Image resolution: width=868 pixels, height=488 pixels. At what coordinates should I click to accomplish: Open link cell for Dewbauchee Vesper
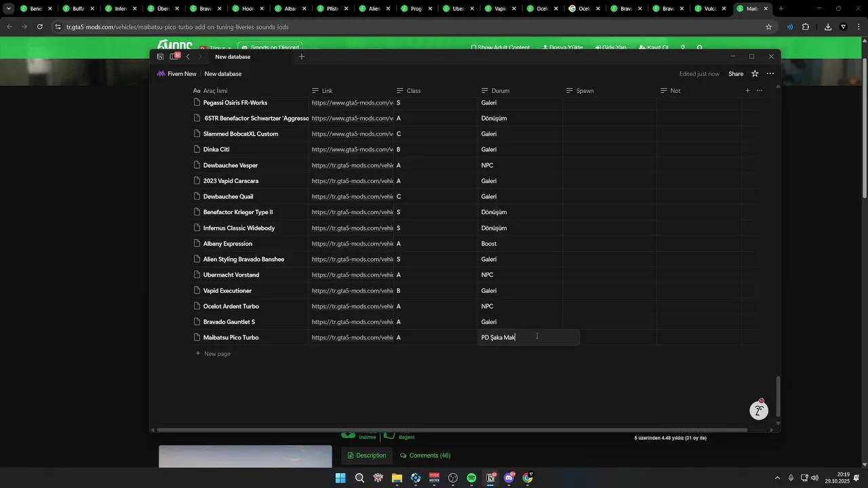pos(351,165)
